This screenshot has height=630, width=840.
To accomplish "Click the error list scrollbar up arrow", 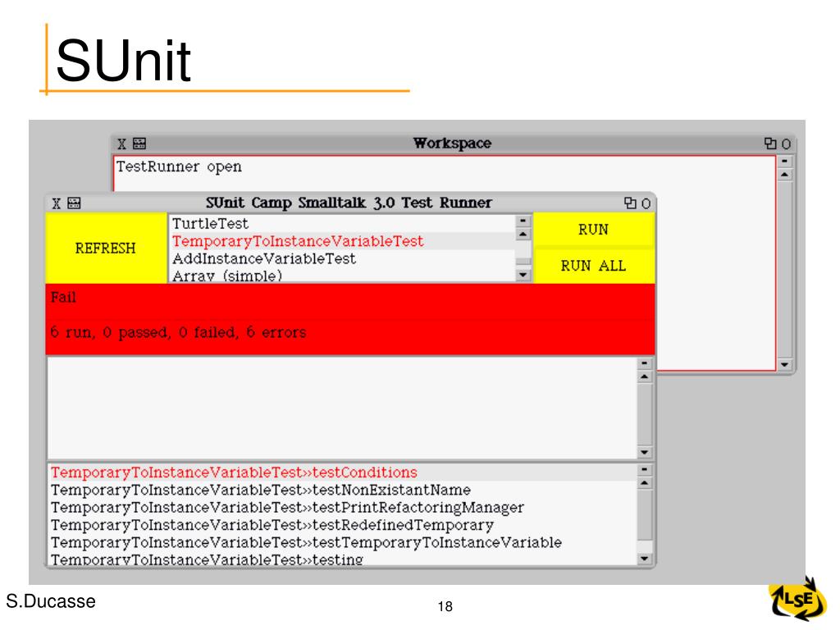I will [645, 483].
